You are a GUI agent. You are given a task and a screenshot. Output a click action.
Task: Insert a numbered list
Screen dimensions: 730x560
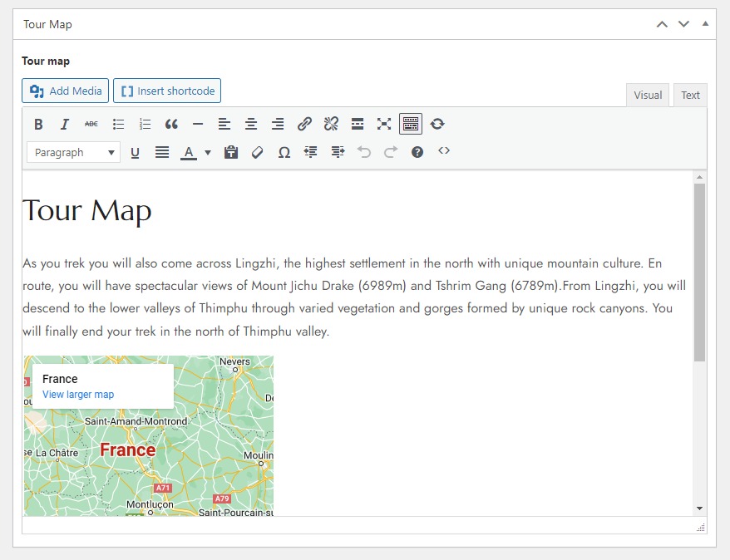pos(145,124)
